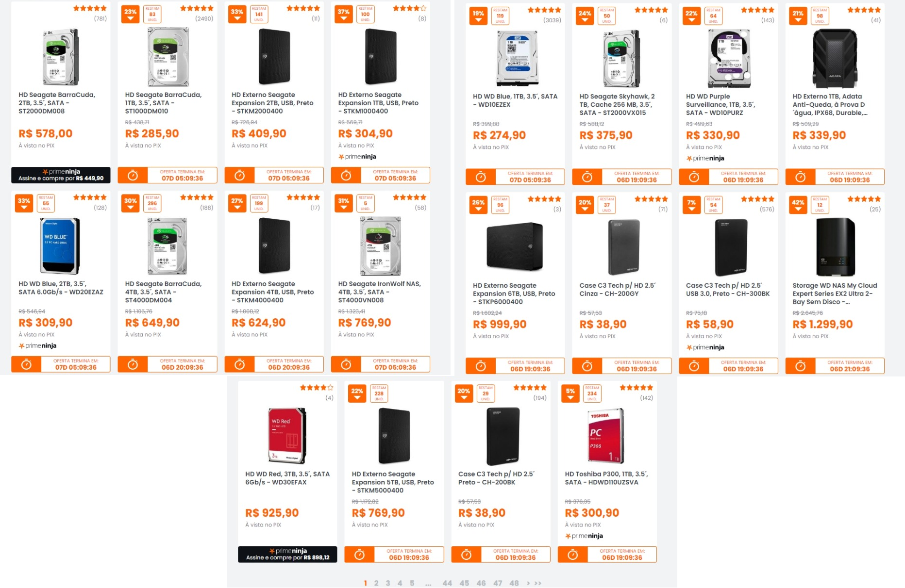The image size is (905, 588).
Task: Click the ellipsis between page numbers
Action: [x=428, y=584]
